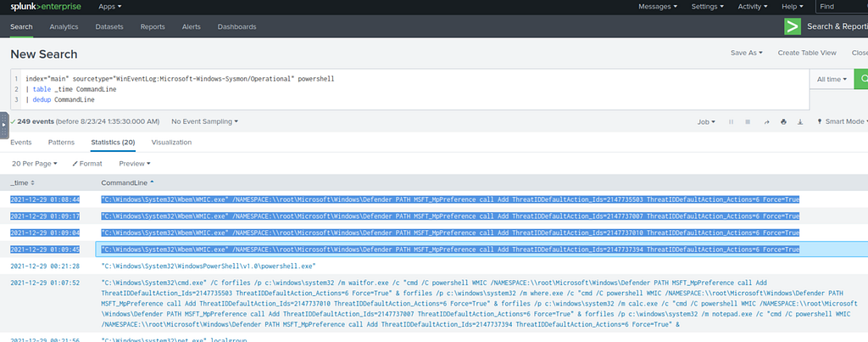Viewport: 868px width, 342px height.
Task: Click the 2021-12-29 01:09:45 timestamp
Action: click(x=45, y=249)
